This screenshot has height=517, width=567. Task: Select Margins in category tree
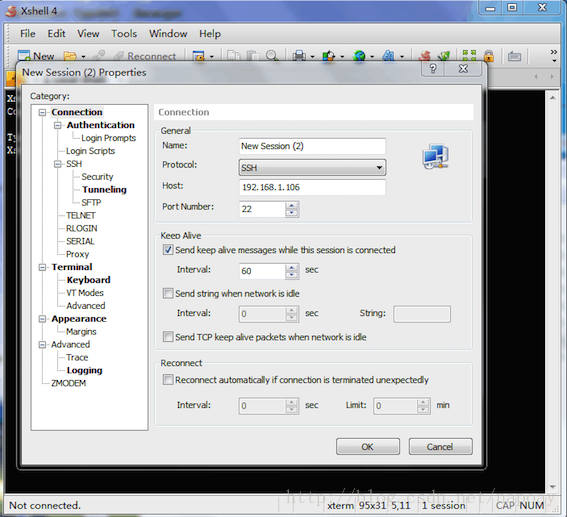pyautogui.click(x=81, y=332)
